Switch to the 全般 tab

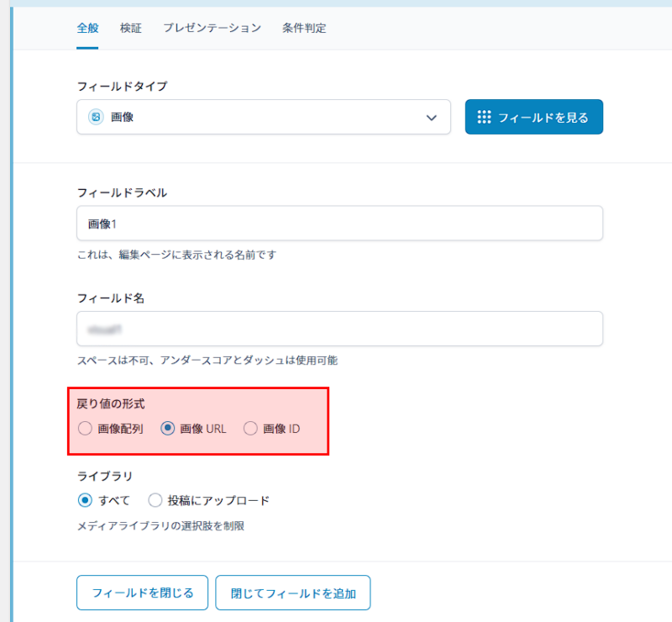point(87,28)
